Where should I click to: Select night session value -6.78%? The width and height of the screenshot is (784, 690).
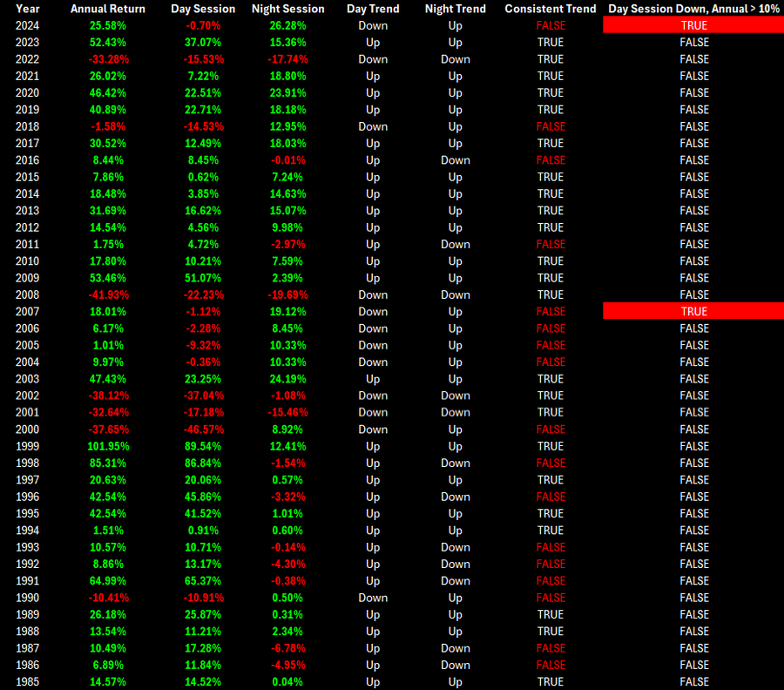(x=288, y=648)
